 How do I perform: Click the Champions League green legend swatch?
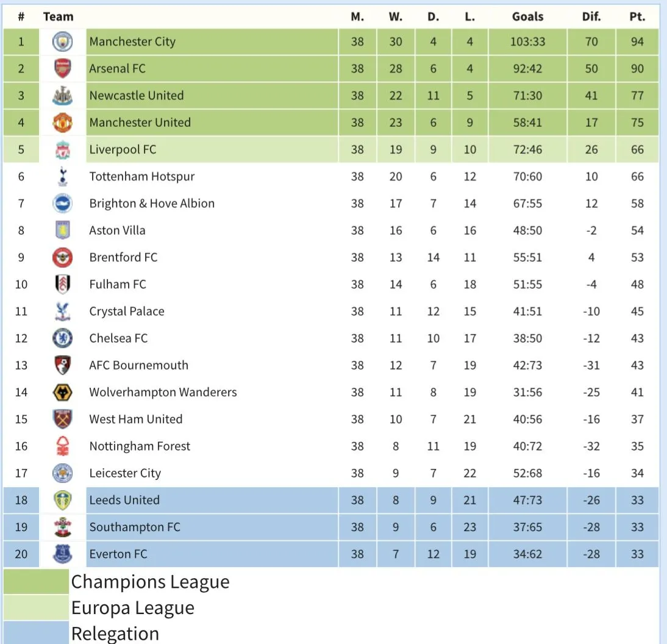[x=36, y=581]
